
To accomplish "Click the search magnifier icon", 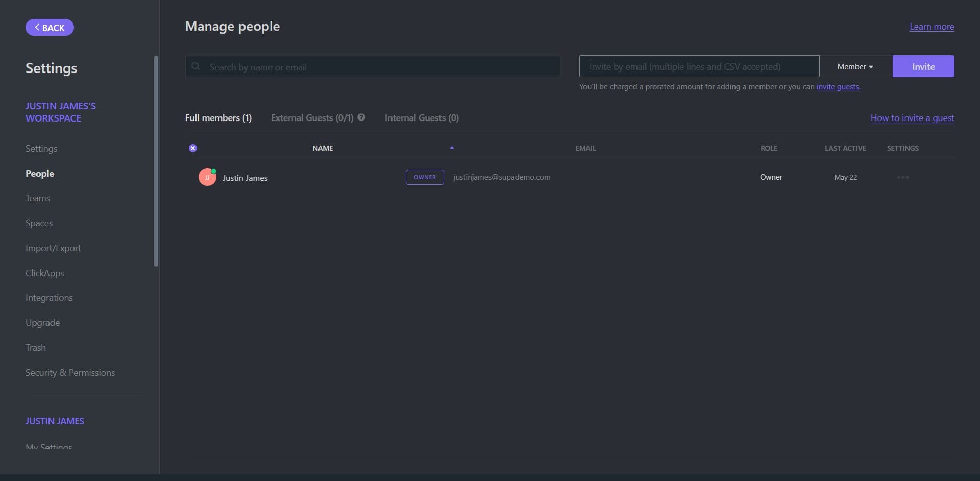I will click(x=195, y=66).
